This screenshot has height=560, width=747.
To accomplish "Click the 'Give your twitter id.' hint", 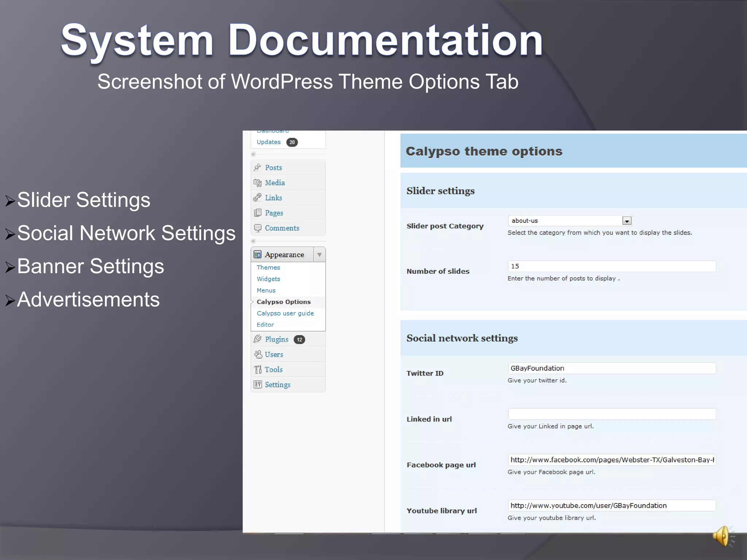I will tap(537, 380).
